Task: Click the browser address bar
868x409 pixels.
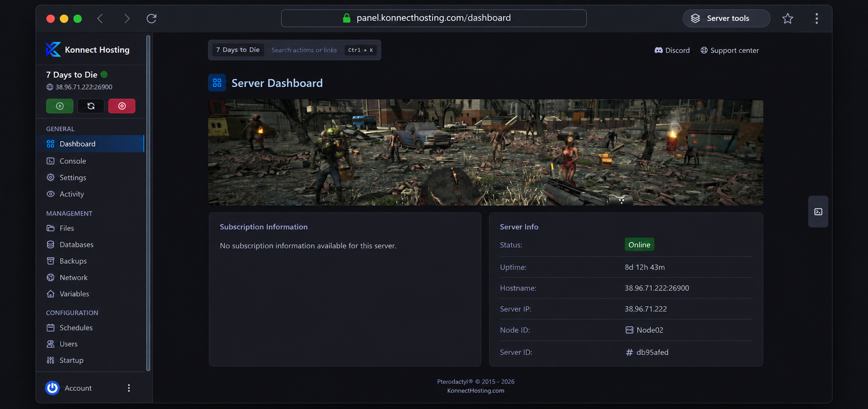Action: (x=434, y=18)
